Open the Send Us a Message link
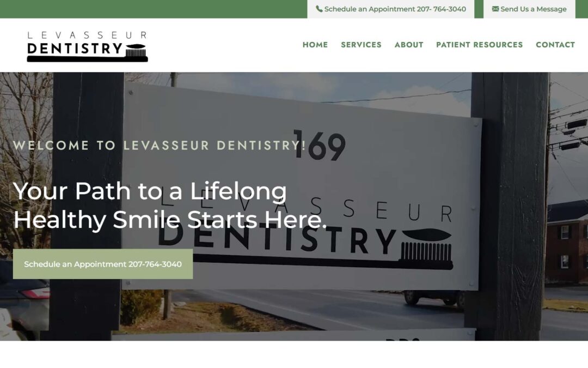The height and width of the screenshot is (368, 588). click(529, 9)
